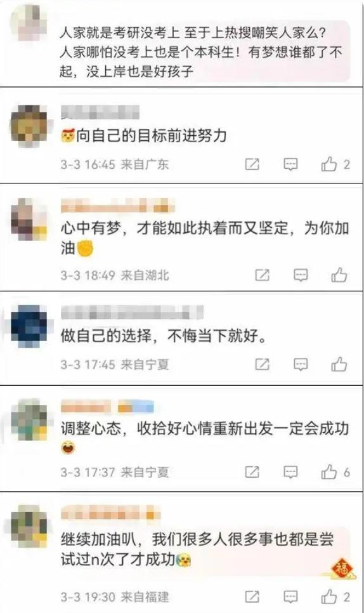This screenshot has width=364, height=613.
Task: Repost the comment from 广东
Action: coord(252,164)
